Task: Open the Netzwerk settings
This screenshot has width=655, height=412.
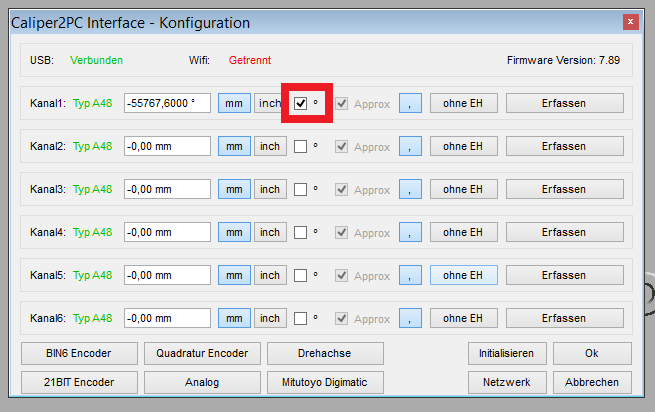Action: [x=507, y=382]
